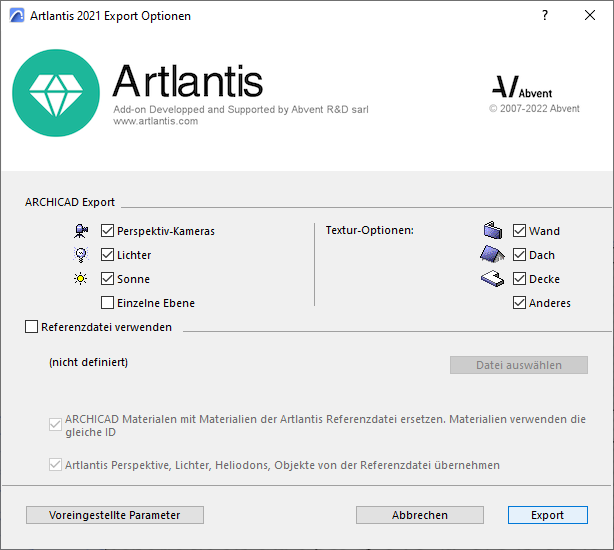Uncheck the Wand texture option

click(519, 231)
